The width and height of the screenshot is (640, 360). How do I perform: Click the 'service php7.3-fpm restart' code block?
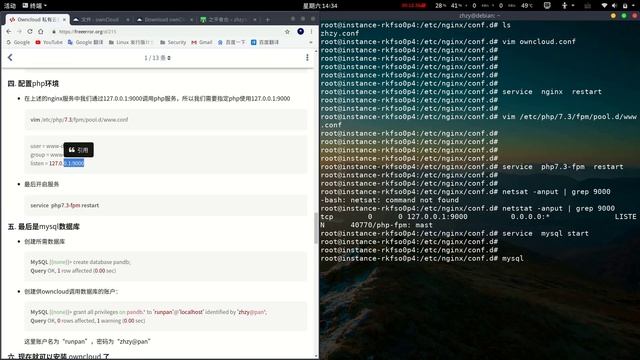point(166,205)
